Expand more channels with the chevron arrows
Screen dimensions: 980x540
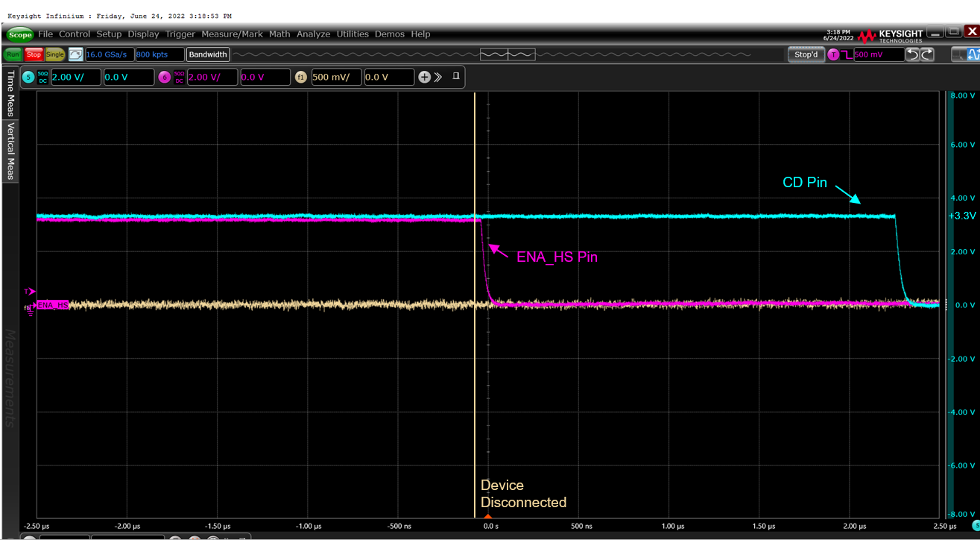439,77
